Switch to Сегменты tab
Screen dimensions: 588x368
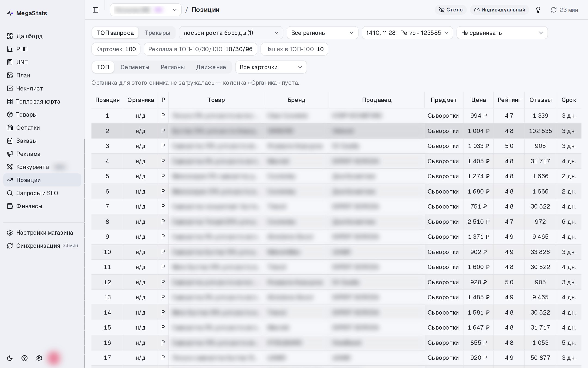click(x=135, y=67)
